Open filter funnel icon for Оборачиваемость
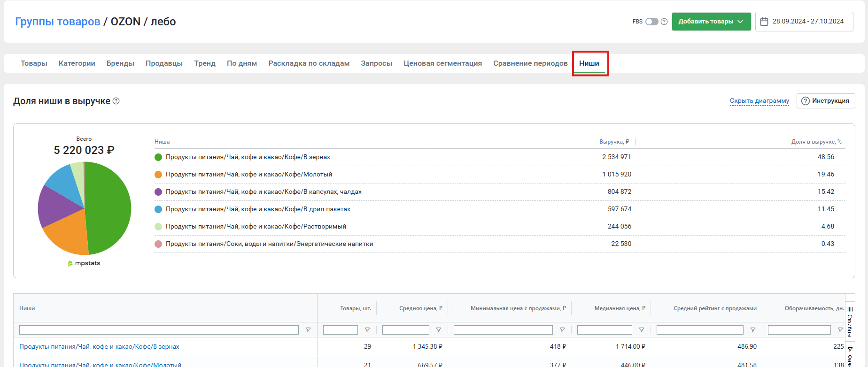868x367 pixels. pyautogui.click(x=840, y=330)
